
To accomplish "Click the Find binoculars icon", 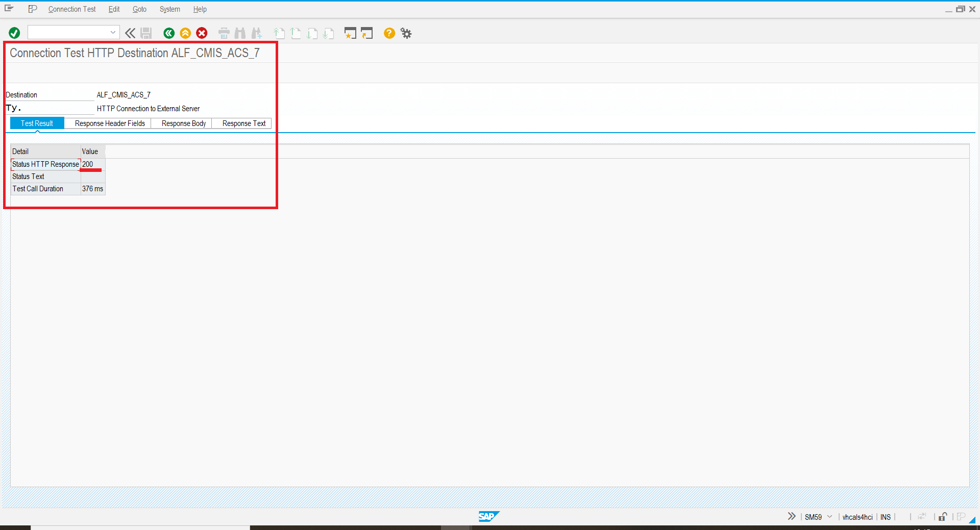I will coord(240,33).
